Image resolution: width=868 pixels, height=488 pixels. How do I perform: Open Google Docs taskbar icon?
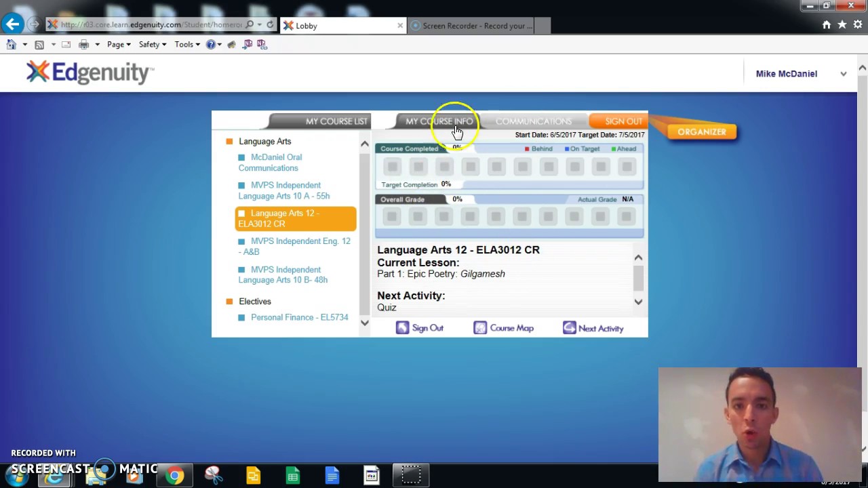point(332,476)
